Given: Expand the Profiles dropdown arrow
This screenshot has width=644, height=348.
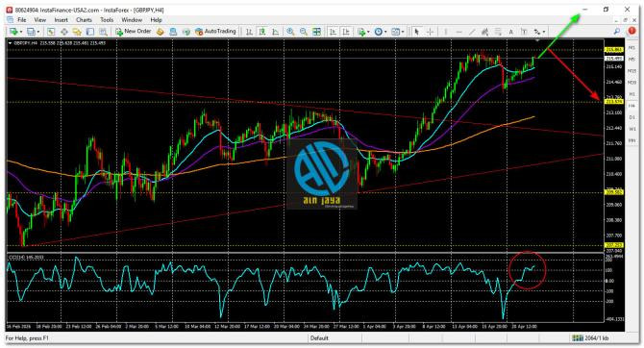Looking at the screenshot, I should tap(38, 32).
